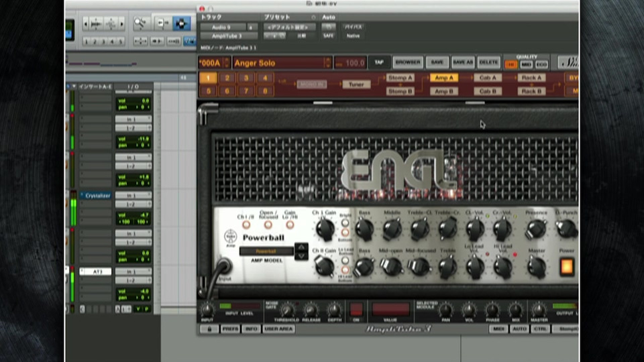The width and height of the screenshot is (644, 362).
Task: Click the INPUT level knob
Action: pyautogui.click(x=207, y=310)
